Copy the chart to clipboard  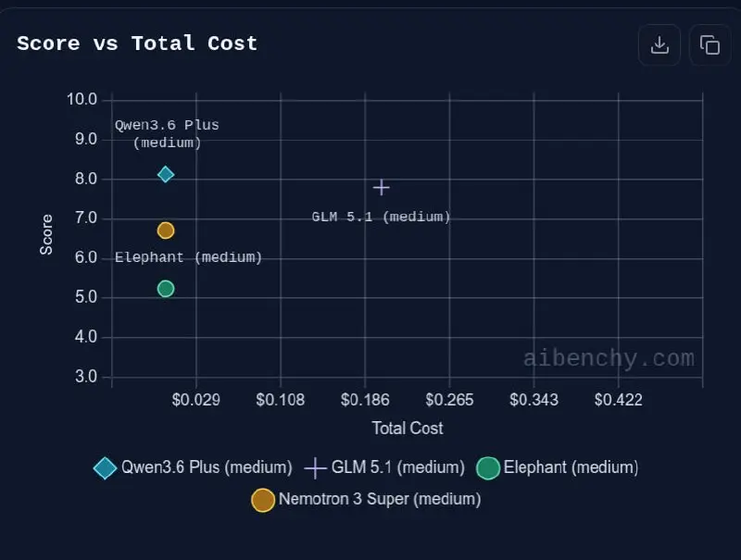(x=710, y=44)
